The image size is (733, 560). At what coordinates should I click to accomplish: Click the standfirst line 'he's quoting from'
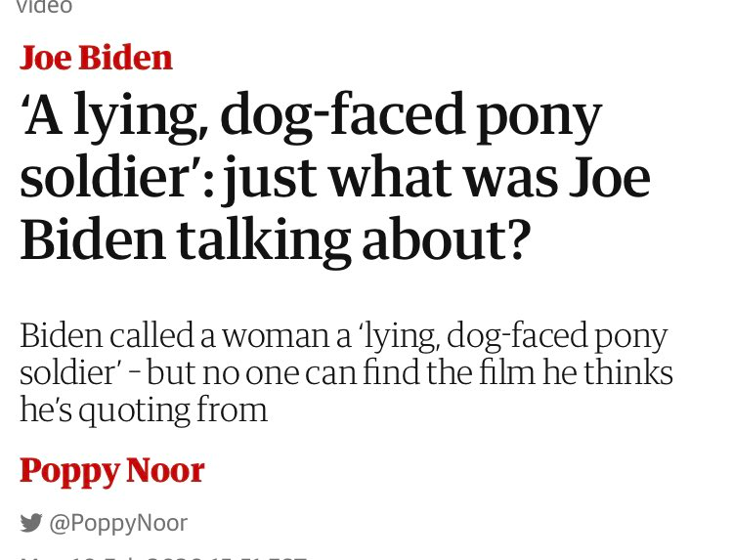[144, 410]
